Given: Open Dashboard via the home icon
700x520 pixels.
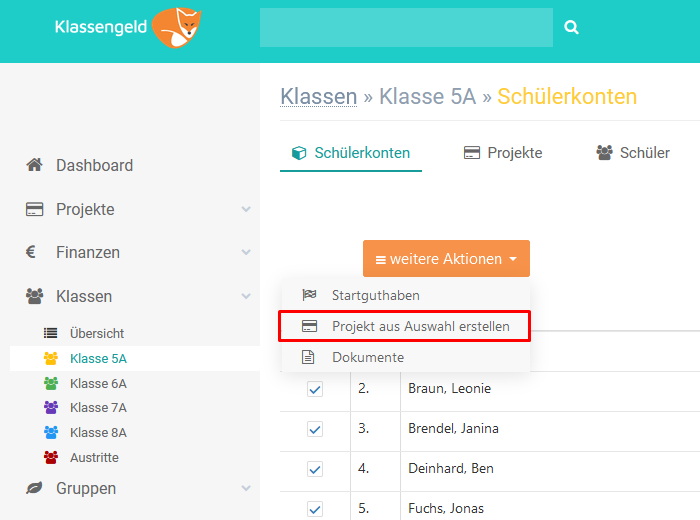Looking at the screenshot, I should click(34, 165).
